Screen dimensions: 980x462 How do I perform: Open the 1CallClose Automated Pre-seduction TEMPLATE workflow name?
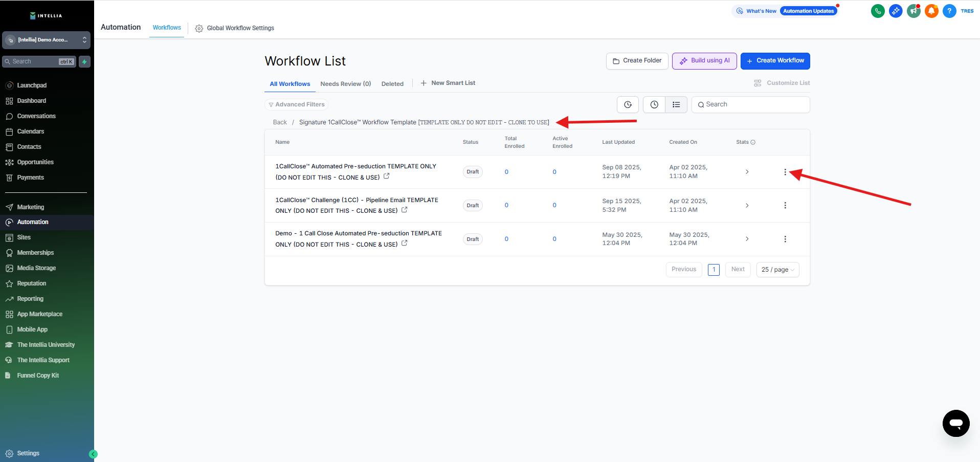point(355,172)
